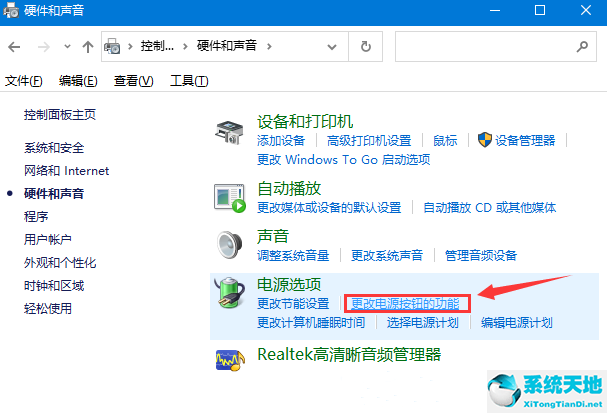This screenshot has height=413, width=607.
Task: Open 设备和打印机 heading link
Action: pyautogui.click(x=305, y=122)
